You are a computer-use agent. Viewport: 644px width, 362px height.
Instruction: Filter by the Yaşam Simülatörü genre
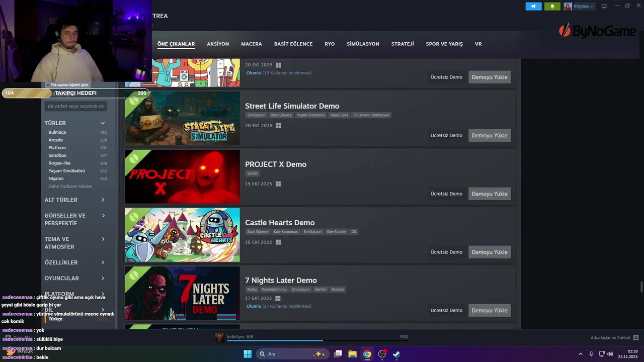(66, 171)
